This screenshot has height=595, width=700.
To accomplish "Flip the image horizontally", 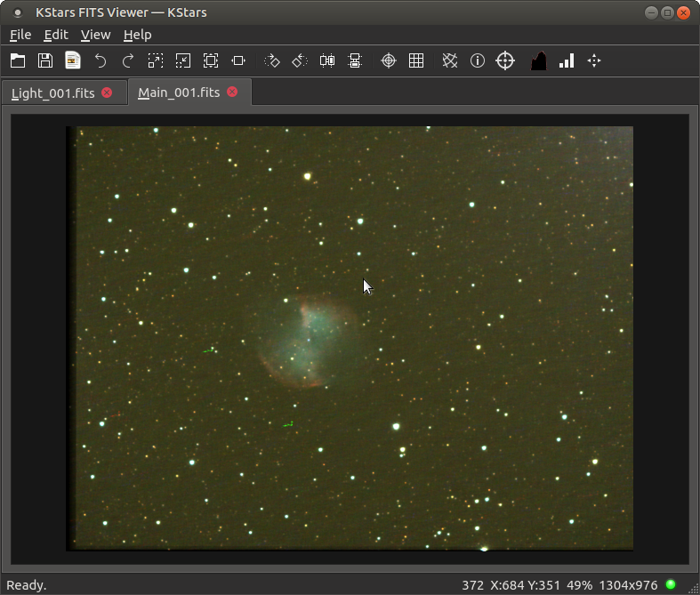I will pos(327,60).
